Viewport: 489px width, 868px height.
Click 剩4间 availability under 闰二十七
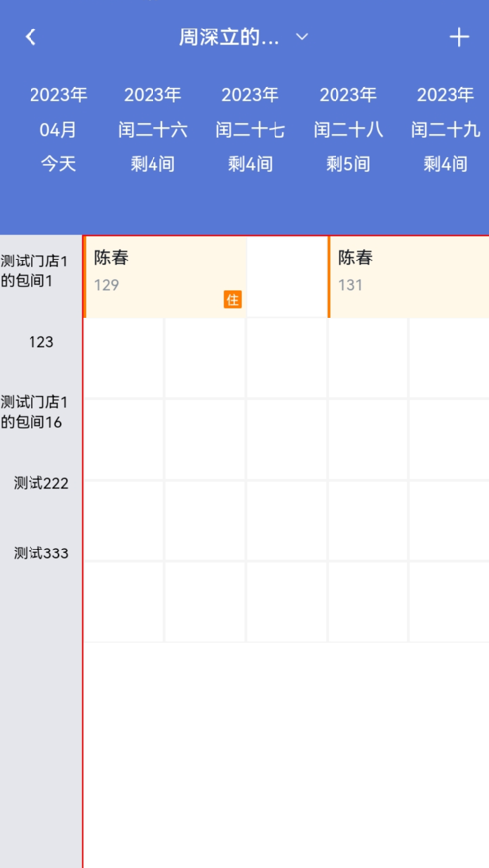[250, 164]
